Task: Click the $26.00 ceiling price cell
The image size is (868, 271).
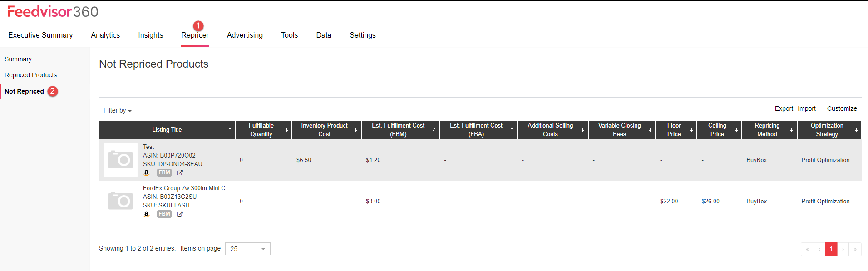Action: tap(710, 201)
